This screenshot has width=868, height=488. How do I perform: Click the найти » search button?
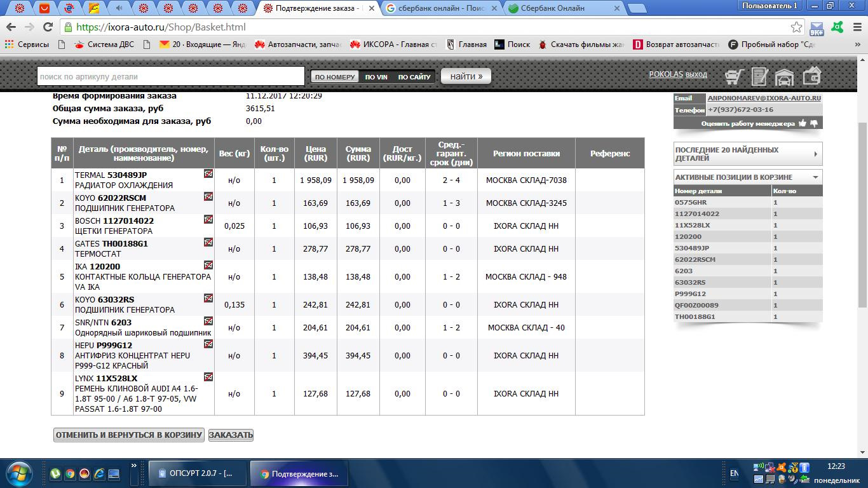tap(466, 76)
